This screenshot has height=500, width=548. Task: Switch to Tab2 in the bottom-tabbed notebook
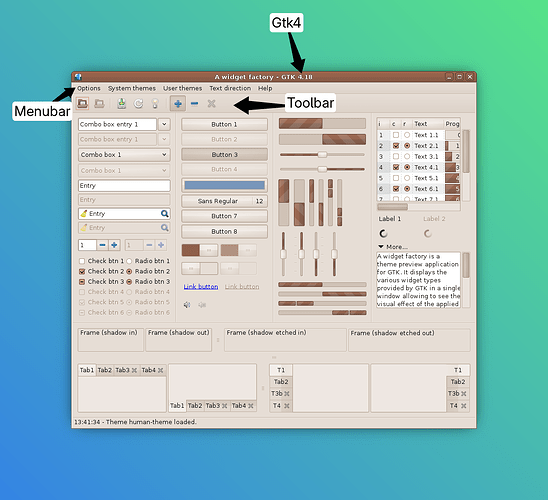click(195, 406)
